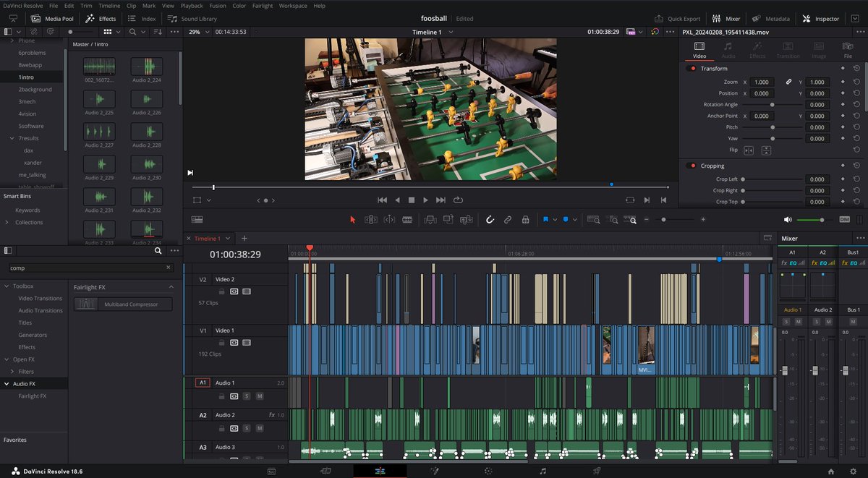Open Timeline View Options icon
The height and width of the screenshot is (478, 868).
coord(197,219)
